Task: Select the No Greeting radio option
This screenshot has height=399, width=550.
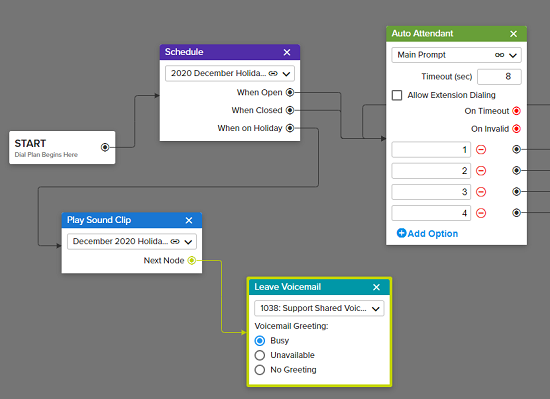Action: click(x=260, y=370)
